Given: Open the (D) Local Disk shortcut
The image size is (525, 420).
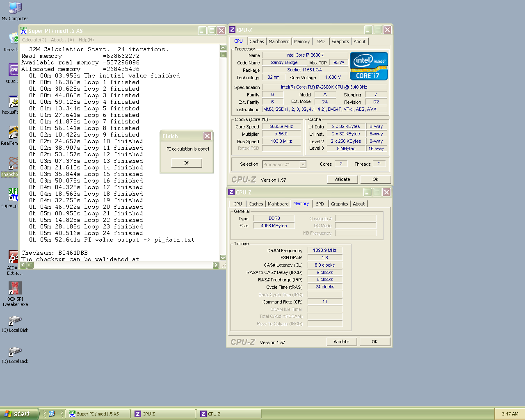Looking at the screenshot, I should [x=15, y=352].
